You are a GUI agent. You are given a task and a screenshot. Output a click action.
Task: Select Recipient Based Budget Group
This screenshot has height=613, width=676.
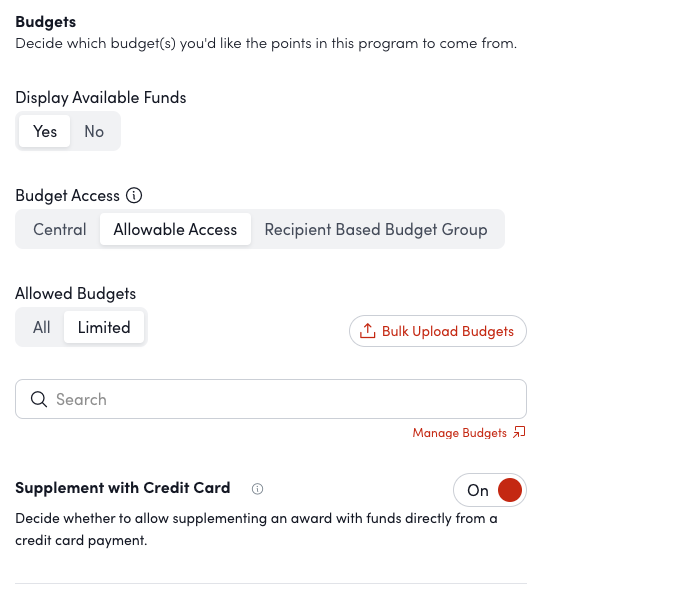pyautogui.click(x=376, y=229)
